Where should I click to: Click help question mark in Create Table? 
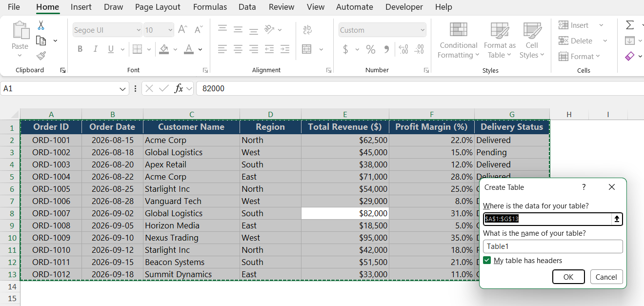pyautogui.click(x=584, y=187)
